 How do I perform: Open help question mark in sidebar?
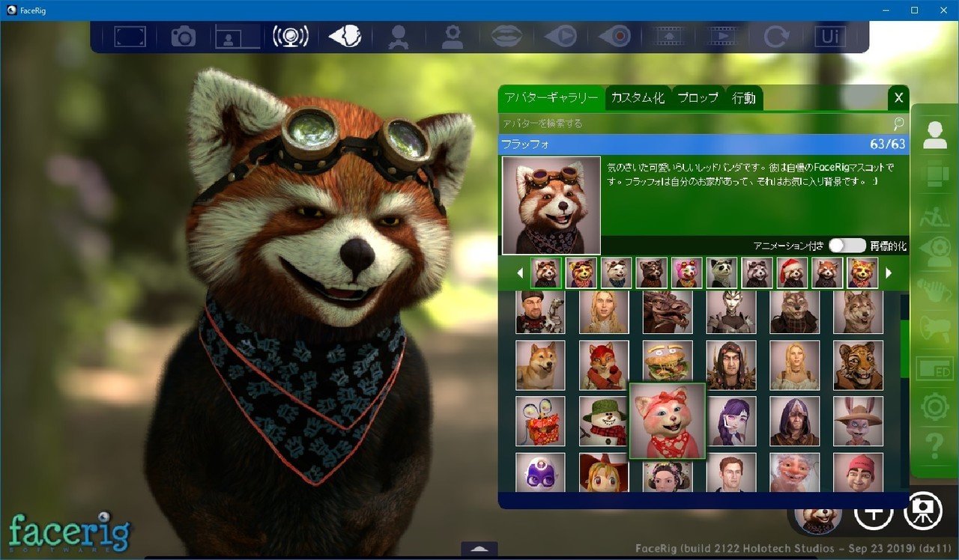935,446
